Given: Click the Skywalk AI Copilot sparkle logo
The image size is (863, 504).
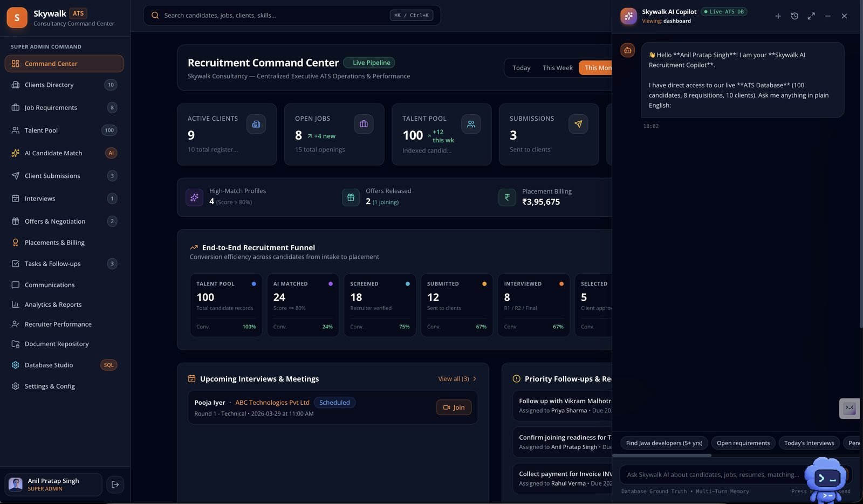Looking at the screenshot, I should [628, 16].
